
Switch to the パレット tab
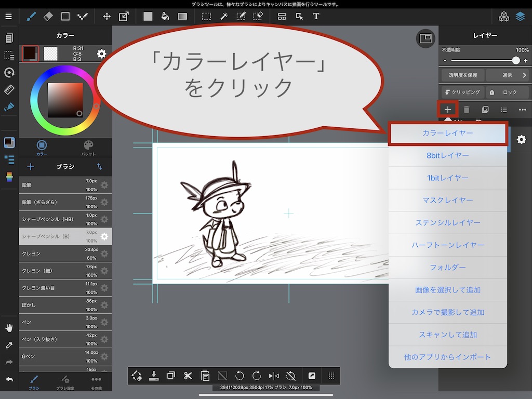pos(88,148)
